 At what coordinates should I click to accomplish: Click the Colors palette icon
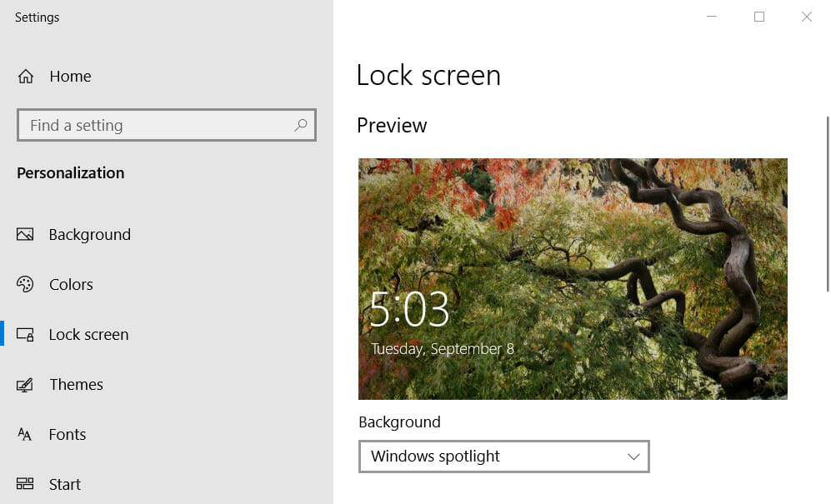(x=26, y=284)
